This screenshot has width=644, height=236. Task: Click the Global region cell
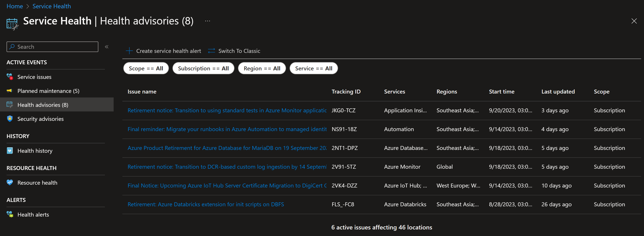click(444, 167)
